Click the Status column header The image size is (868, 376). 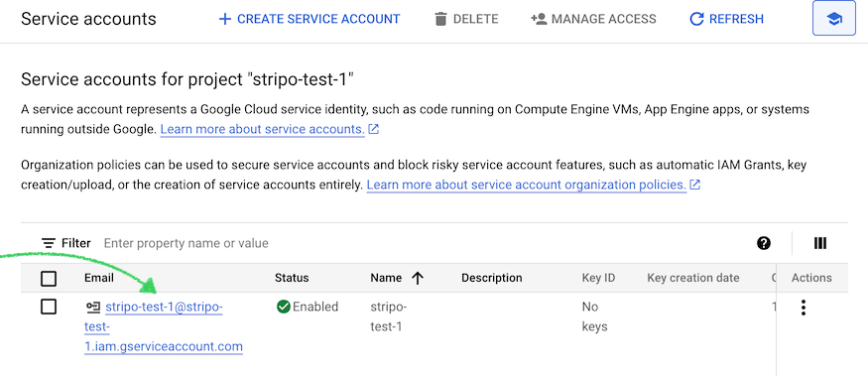[292, 278]
